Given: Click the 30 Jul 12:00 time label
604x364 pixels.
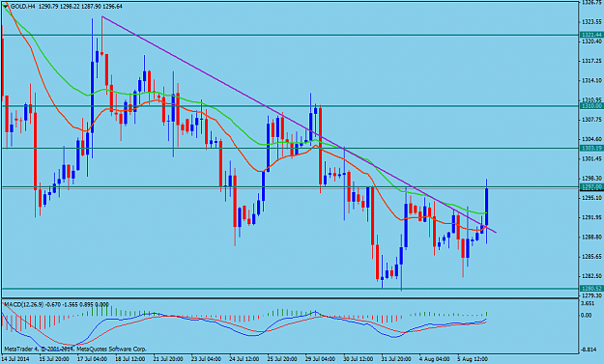Looking at the screenshot, I should pos(359,359).
